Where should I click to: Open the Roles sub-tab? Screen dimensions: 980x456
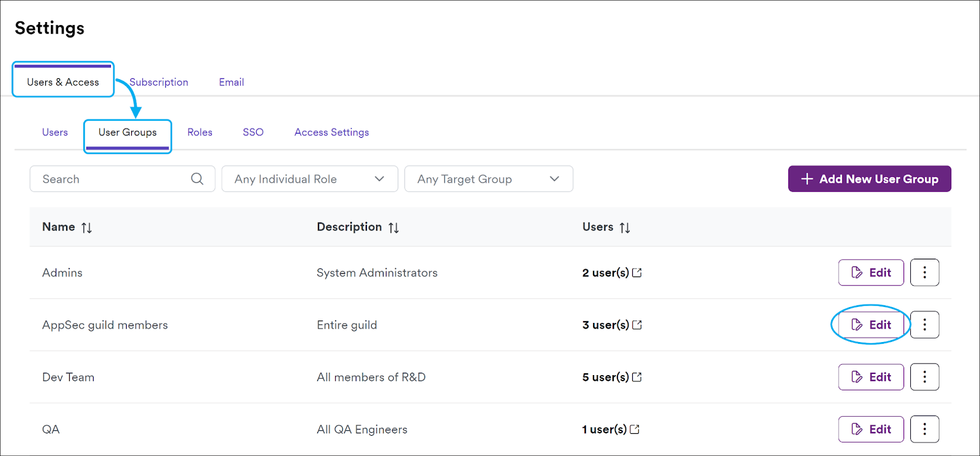(x=200, y=132)
